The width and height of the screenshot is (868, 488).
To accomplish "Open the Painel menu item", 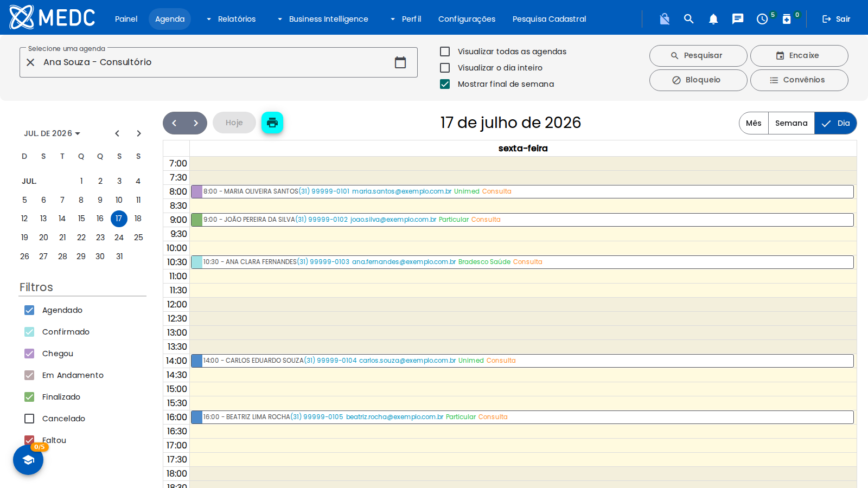I will tap(126, 19).
